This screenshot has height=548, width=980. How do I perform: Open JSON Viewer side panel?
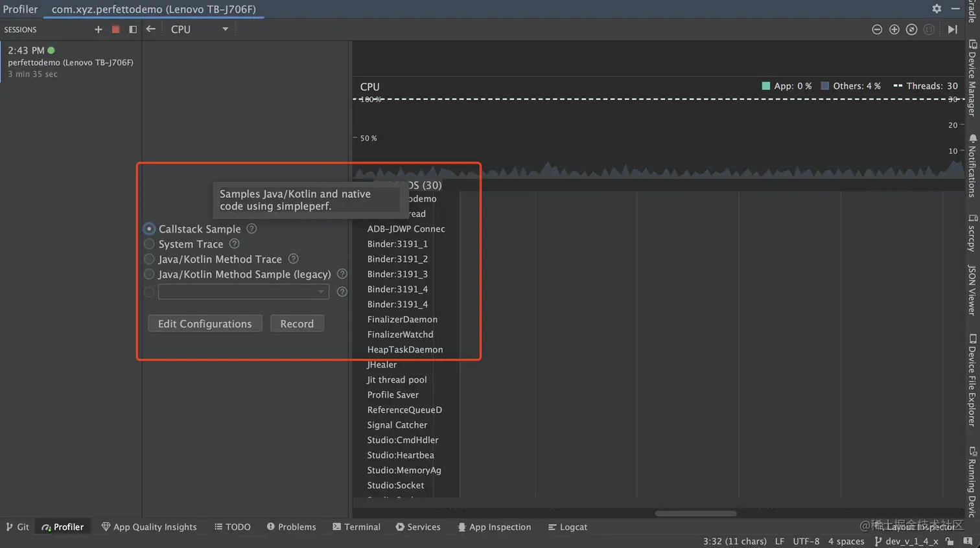972,289
